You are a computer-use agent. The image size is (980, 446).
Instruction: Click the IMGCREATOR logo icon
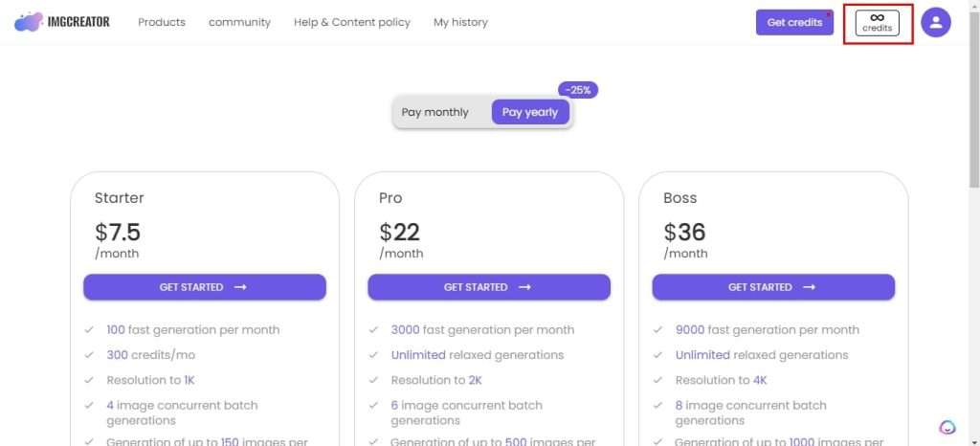pos(28,22)
